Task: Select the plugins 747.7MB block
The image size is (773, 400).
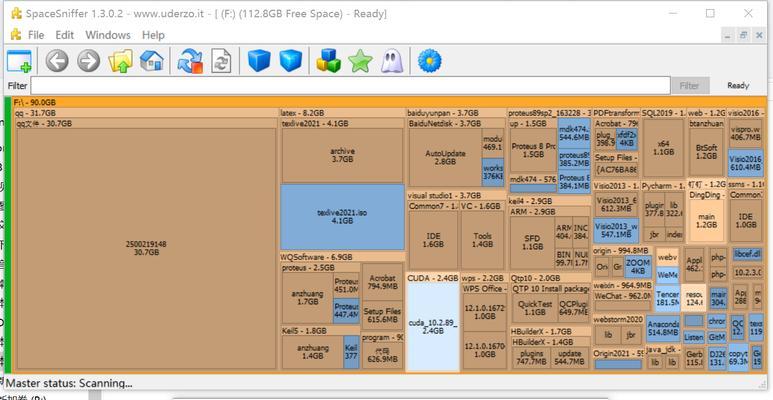Action: (x=531, y=358)
